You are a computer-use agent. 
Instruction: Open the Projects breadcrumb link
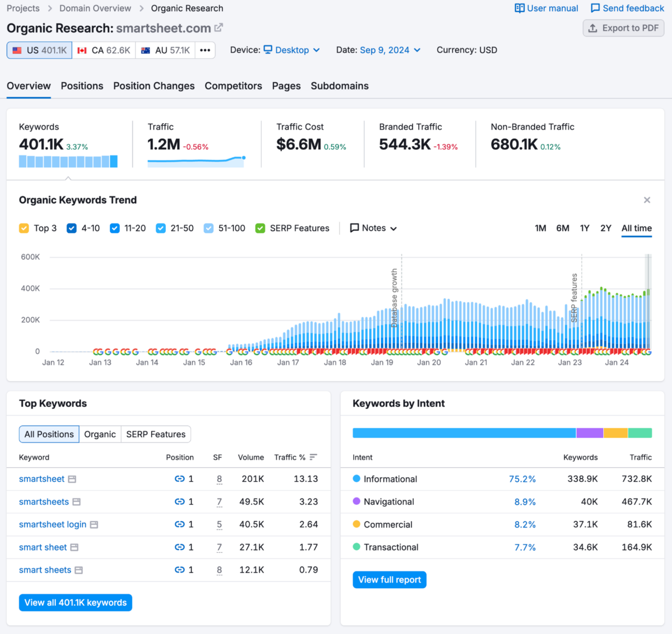click(23, 8)
